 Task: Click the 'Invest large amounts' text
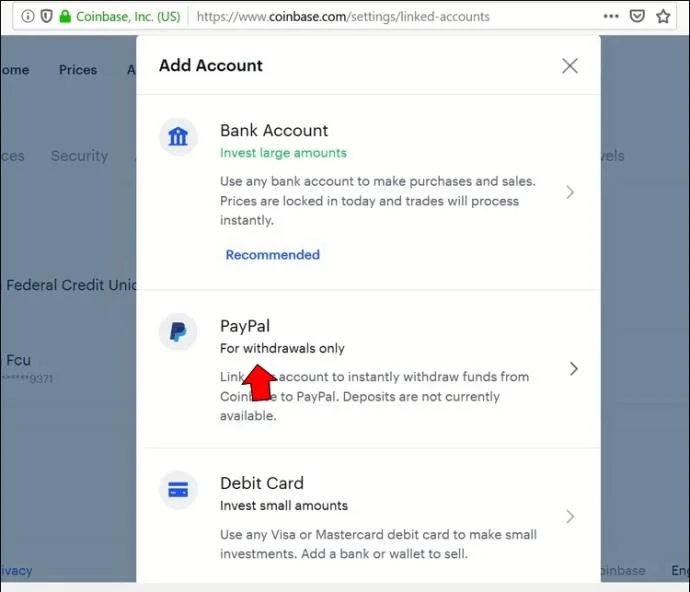(283, 153)
